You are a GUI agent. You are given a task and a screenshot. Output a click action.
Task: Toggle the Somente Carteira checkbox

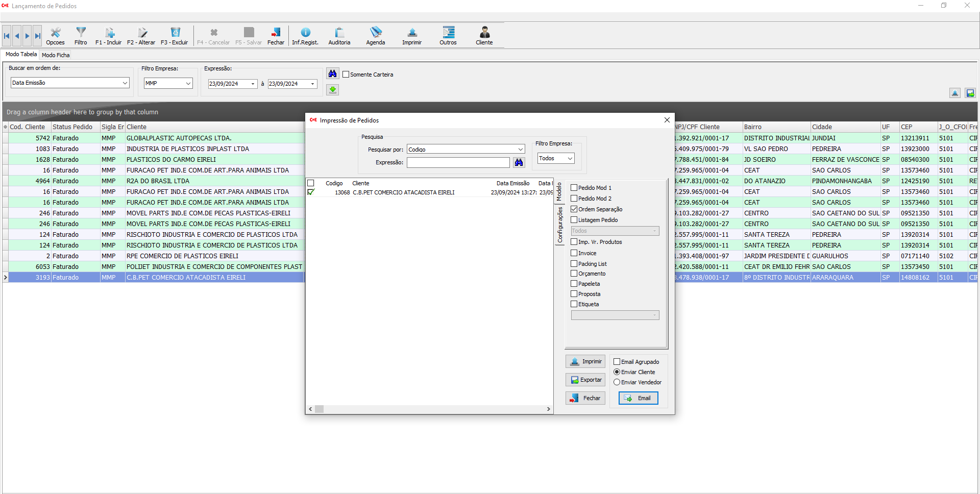click(x=346, y=75)
